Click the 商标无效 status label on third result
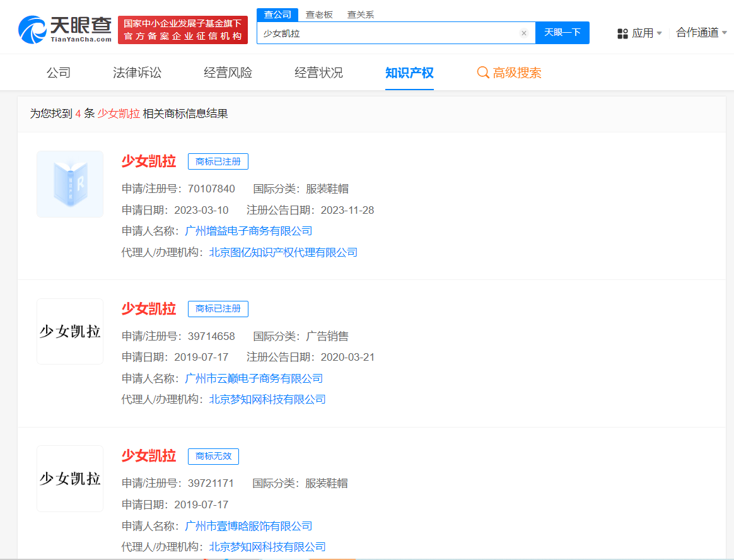Screen dimensions: 734x560 (x=213, y=456)
